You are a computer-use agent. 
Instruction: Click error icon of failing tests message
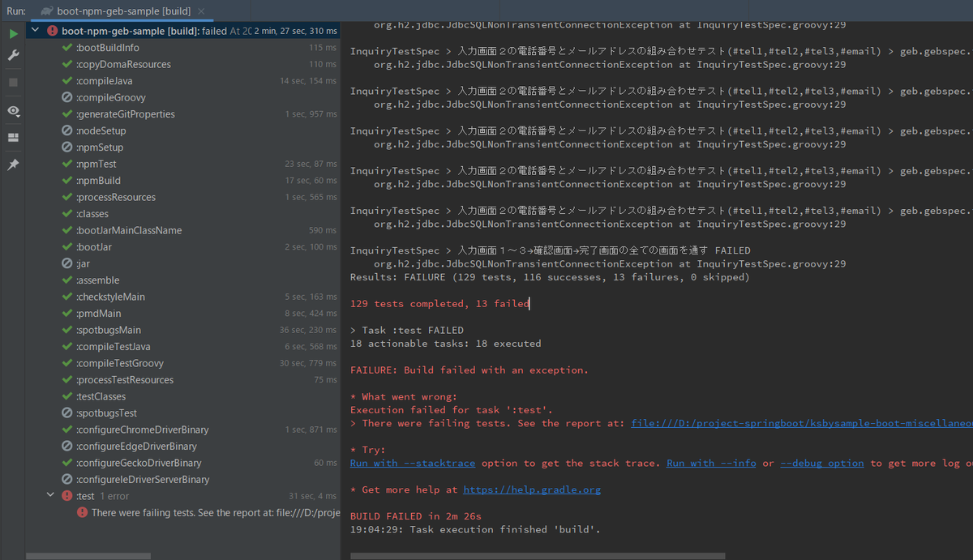coord(82,513)
